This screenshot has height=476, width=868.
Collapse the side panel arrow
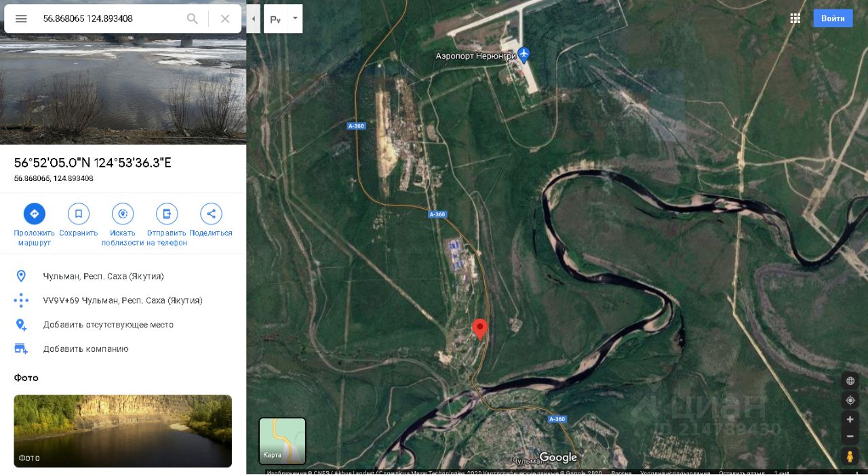coord(253,19)
